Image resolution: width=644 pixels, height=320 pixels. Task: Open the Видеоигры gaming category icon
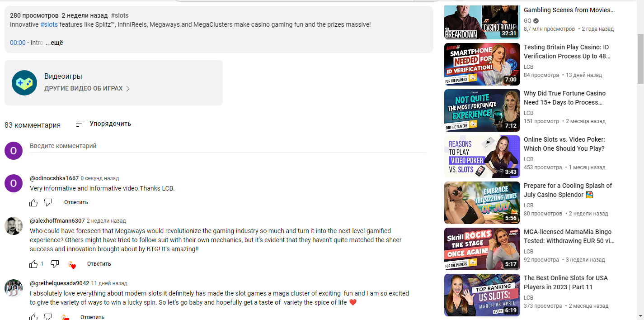point(24,83)
